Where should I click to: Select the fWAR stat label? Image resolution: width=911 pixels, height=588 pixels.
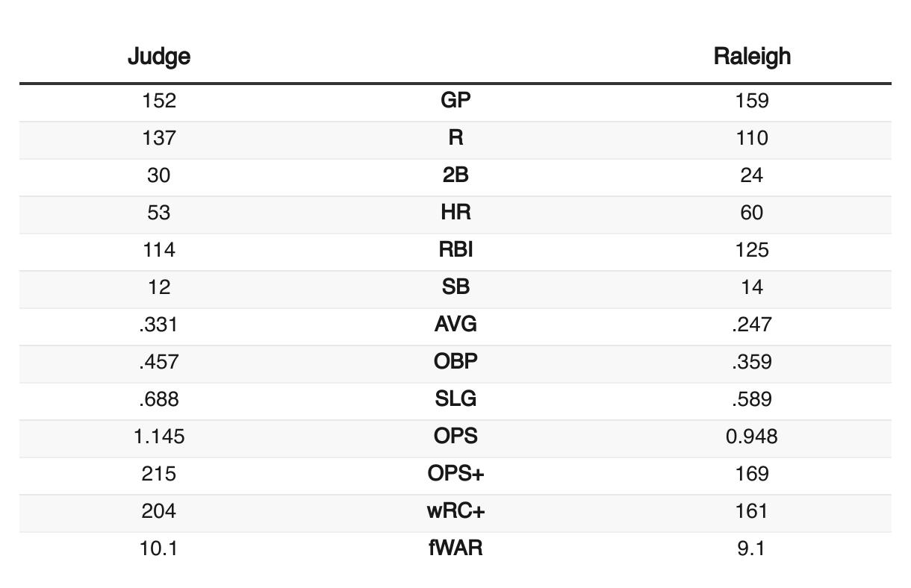[455, 548]
